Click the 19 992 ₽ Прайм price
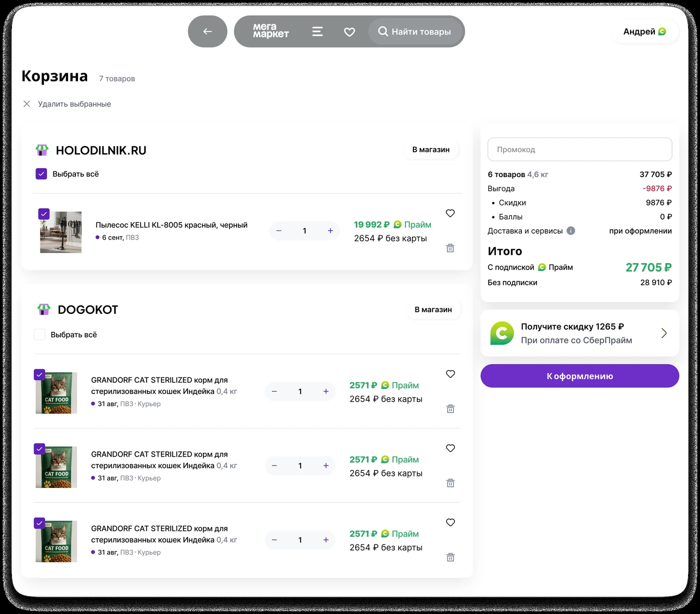Image resolution: width=700 pixels, height=614 pixels. (371, 225)
